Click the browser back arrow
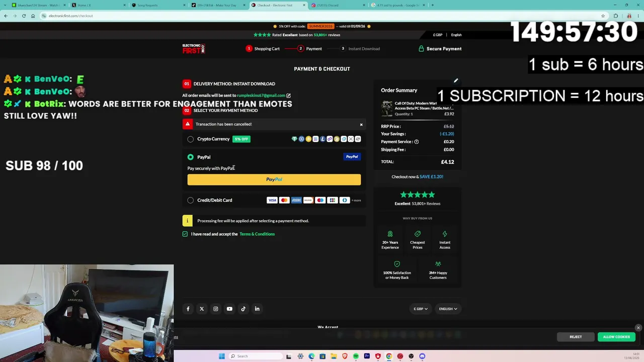This screenshot has width=644, height=362. 6,16
